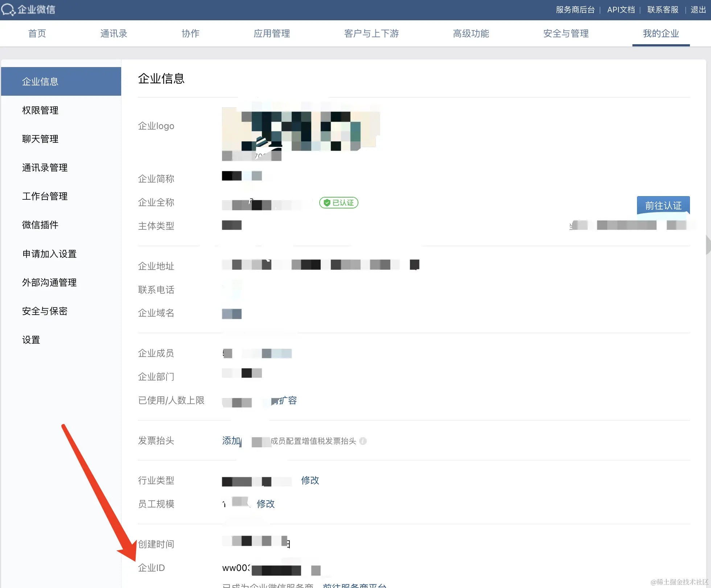Click the info icon beside 发票抬头 description
The height and width of the screenshot is (588, 711).
point(363,441)
